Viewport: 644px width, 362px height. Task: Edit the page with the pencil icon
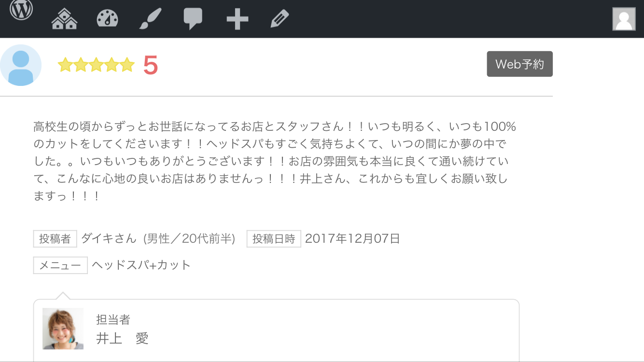click(280, 19)
